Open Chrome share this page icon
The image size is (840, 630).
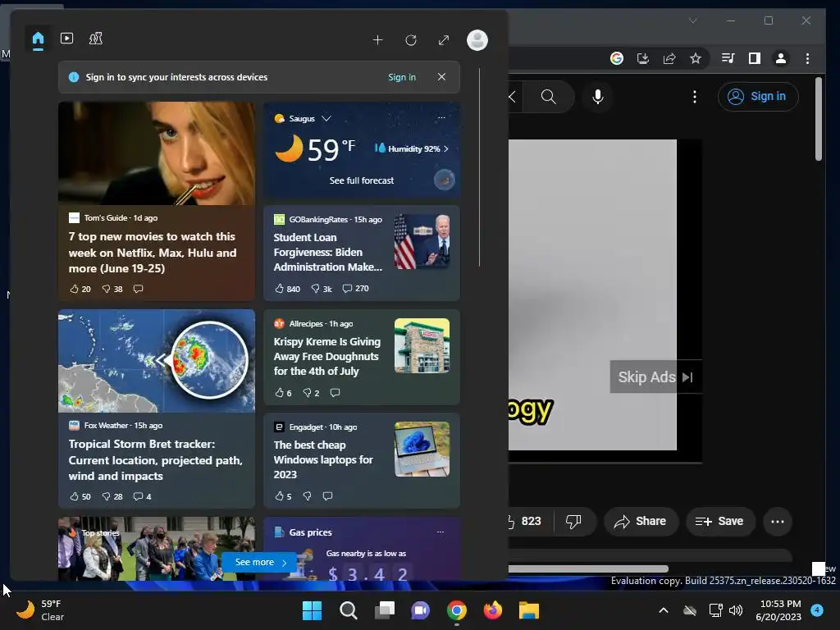tap(669, 58)
